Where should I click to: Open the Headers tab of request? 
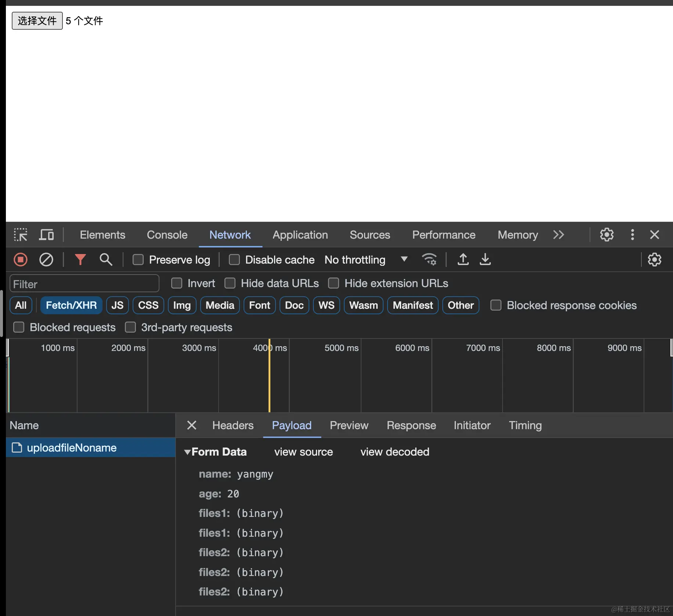[x=233, y=425]
